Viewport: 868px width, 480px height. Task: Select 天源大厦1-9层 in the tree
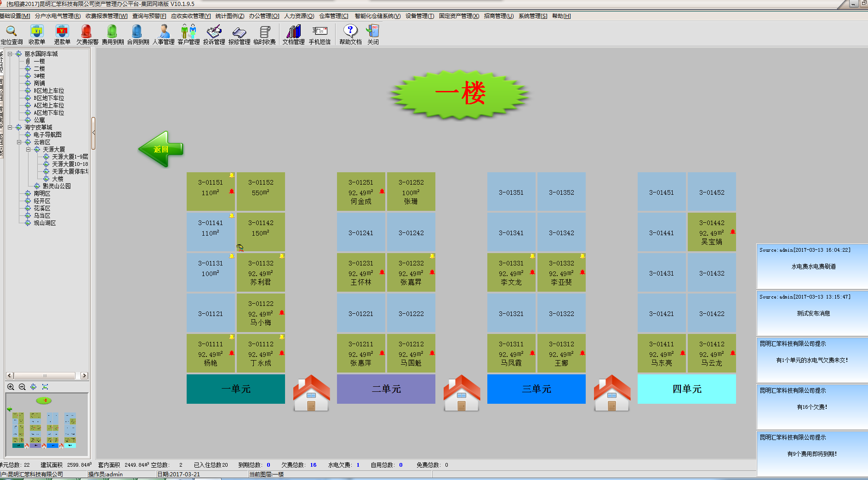coord(70,157)
